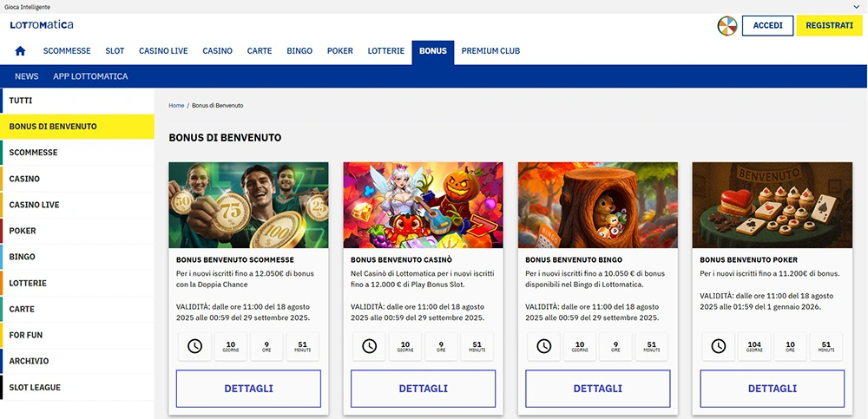Open the CASINO top menu item
The height and width of the screenshot is (419, 868).
click(218, 51)
